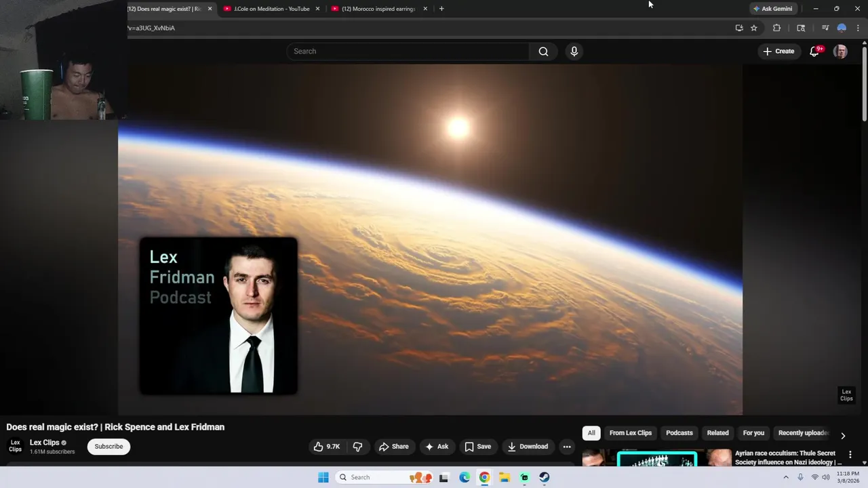This screenshot has width=868, height=488.
Task: Open 'Ayrian race occultism' video title
Action: click(788, 457)
